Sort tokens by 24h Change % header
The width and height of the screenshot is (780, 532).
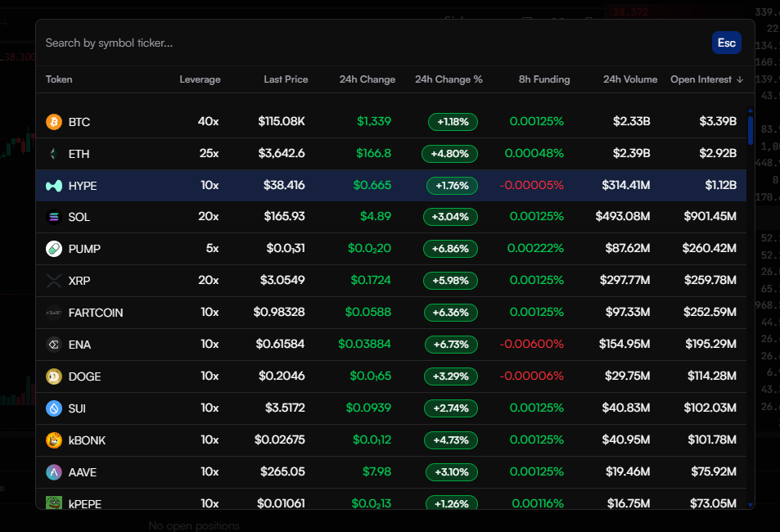click(x=449, y=79)
